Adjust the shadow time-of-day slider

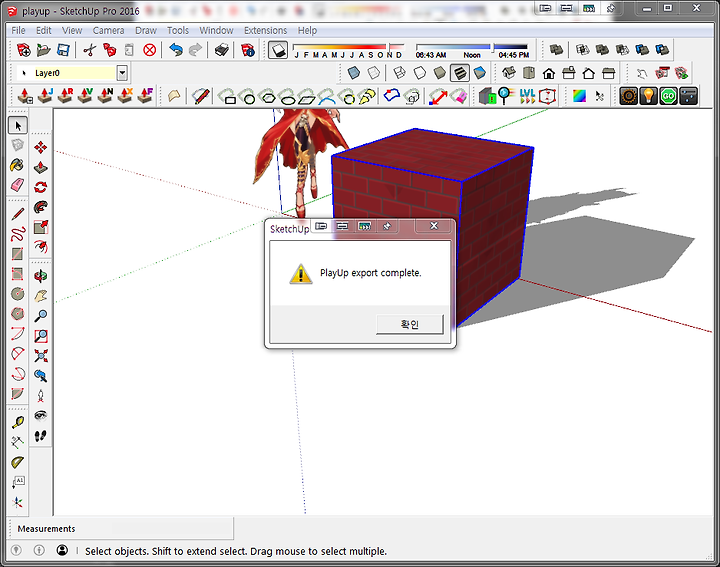(x=491, y=47)
